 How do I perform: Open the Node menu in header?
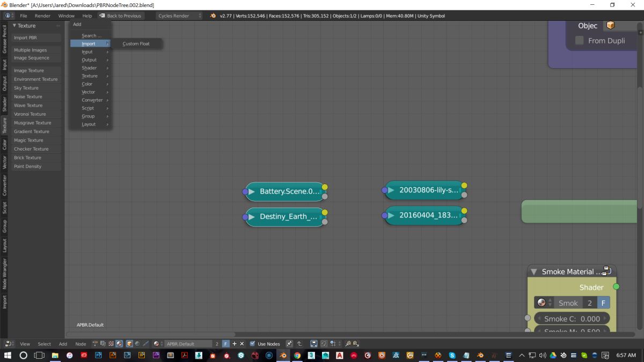[80, 344]
